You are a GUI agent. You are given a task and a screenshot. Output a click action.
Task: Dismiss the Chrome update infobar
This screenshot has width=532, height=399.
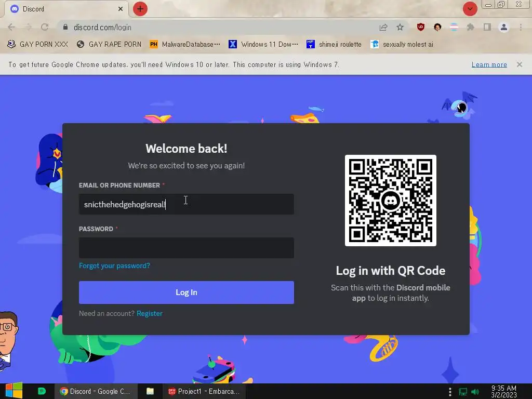(520, 64)
